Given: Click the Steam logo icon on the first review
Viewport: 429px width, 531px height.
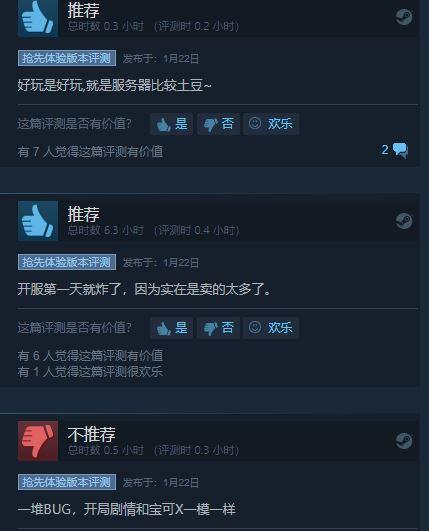Looking at the screenshot, I should pyautogui.click(x=404, y=17).
